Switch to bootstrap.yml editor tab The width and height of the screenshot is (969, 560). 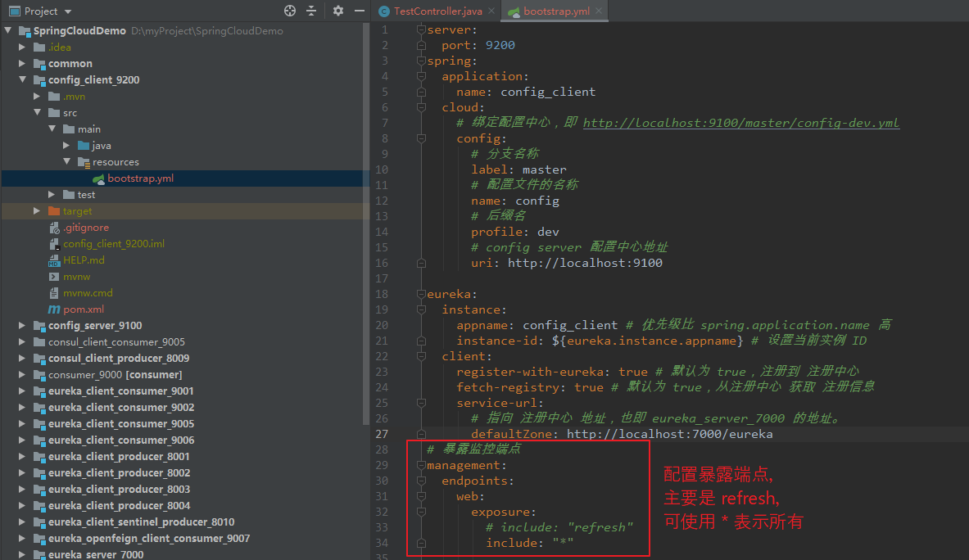[556, 11]
